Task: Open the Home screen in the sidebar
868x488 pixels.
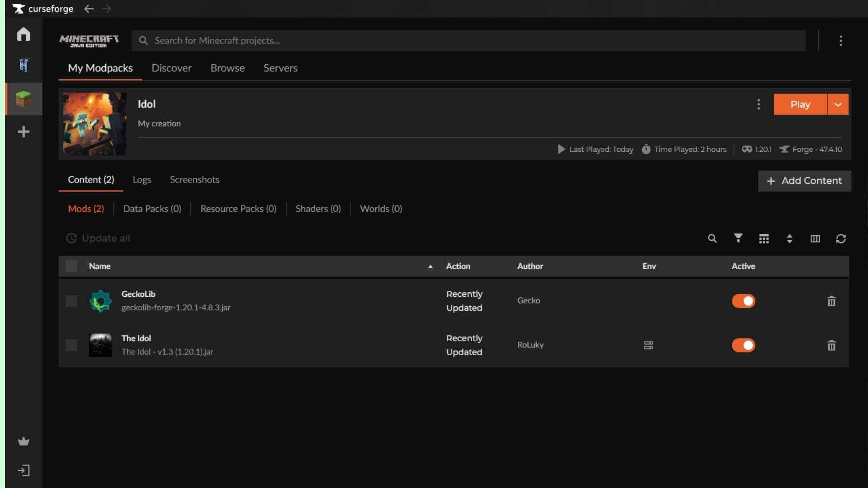Action: [23, 34]
